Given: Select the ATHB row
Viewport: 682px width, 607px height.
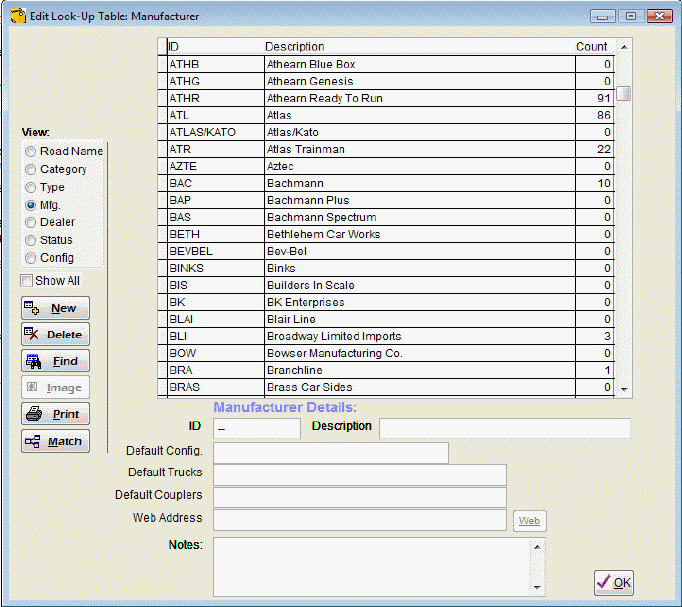Looking at the screenshot, I should (x=386, y=64).
